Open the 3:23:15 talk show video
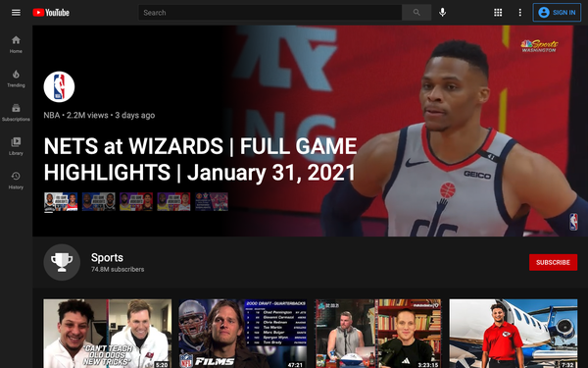 (x=378, y=334)
